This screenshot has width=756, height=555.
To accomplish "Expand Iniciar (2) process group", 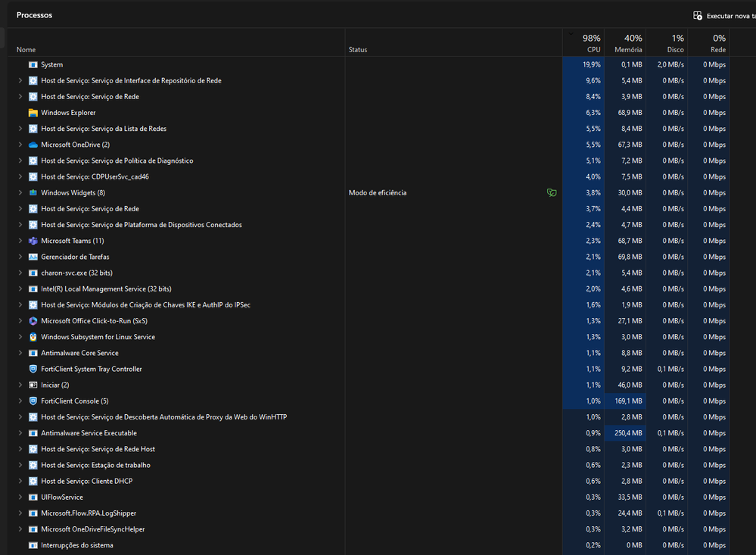I will point(20,385).
